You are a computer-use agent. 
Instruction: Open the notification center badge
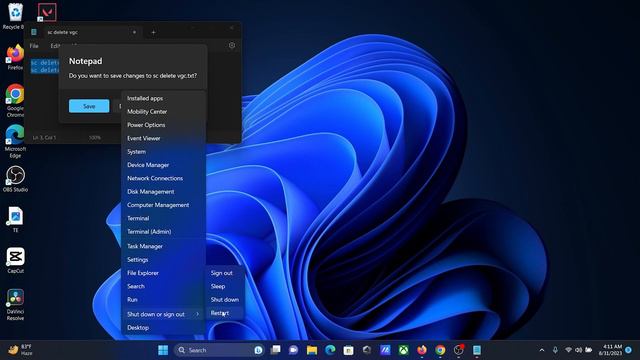click(629, 350)
